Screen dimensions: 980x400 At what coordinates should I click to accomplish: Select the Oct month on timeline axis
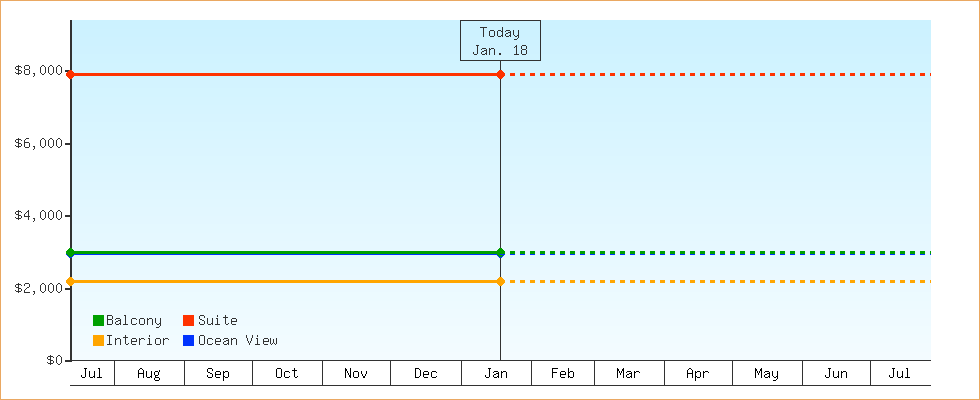click(287, 374)
